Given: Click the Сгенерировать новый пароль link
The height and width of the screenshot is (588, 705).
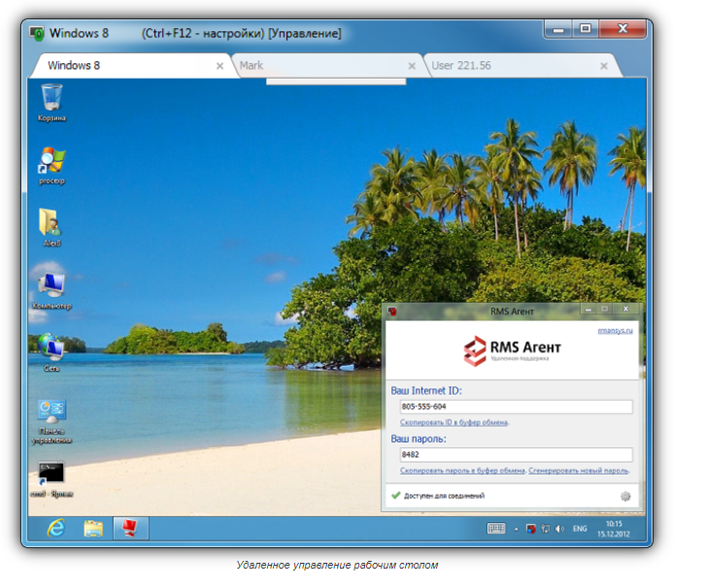Looking at the screenshot, I should click(x=579, y=471).
